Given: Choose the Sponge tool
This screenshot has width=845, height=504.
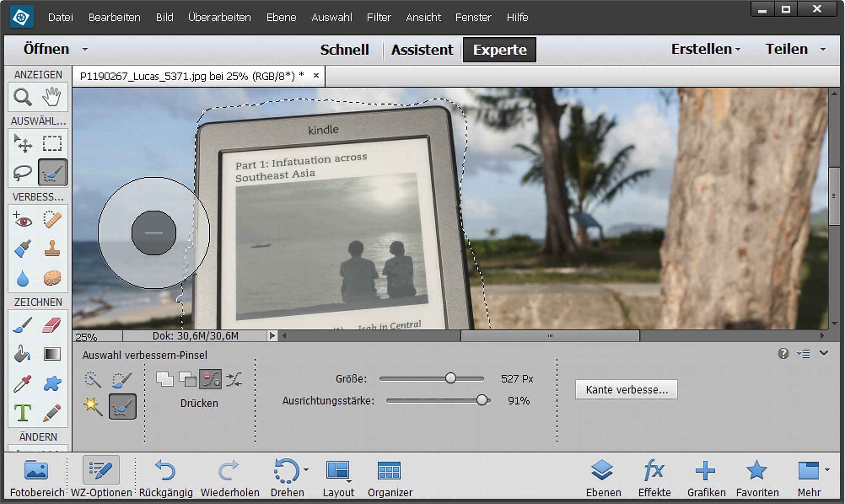Looking at the screenshot, I should click(x=52, y=278).
